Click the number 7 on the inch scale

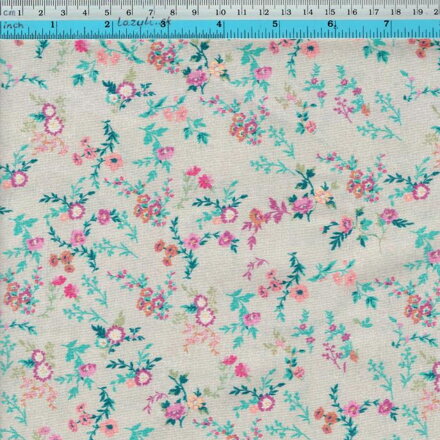386,24
